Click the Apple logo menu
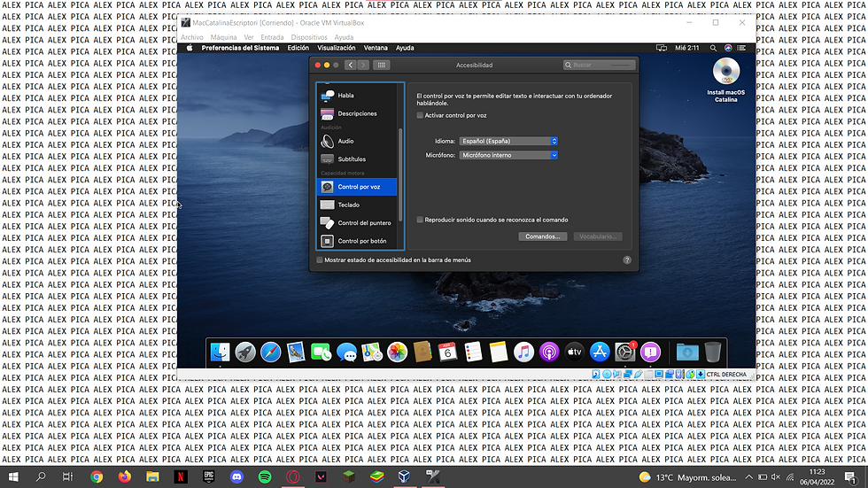The image size is (868, 488). pos(190,48)
